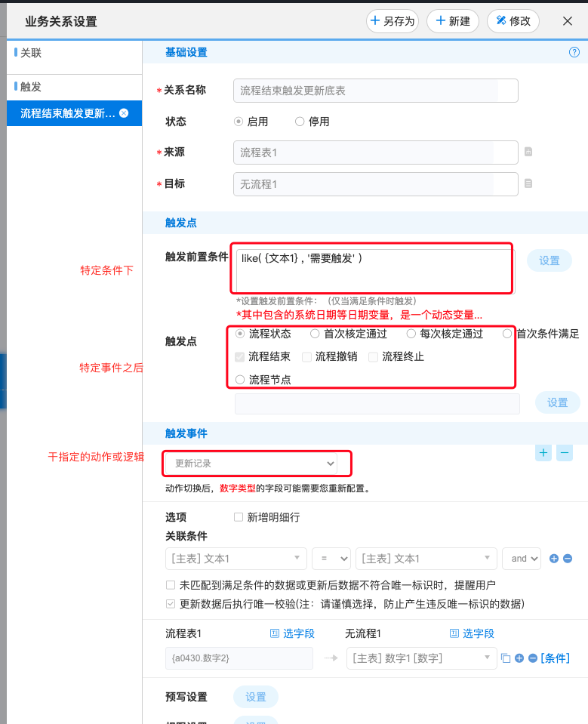Add a field mapping row with the plus icon
The height and width of the screenshot is (724, 588).
(519, 658)
